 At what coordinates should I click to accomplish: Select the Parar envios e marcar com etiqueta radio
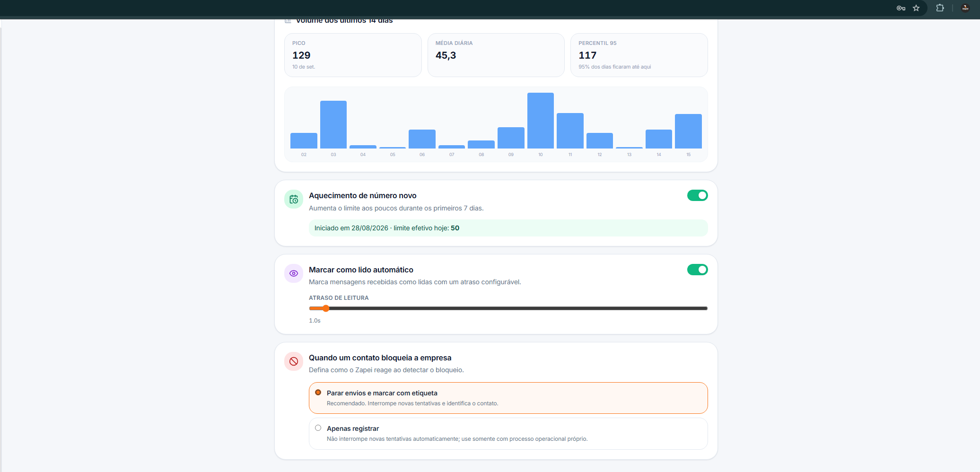[318, 393]
